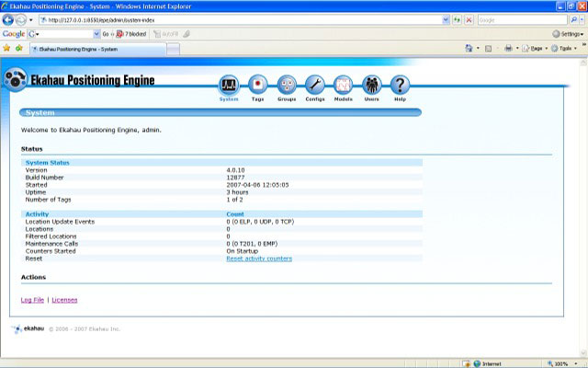Click the Ekahau Positioning Engine logo
588x368 pixels.
coord(16,80)
